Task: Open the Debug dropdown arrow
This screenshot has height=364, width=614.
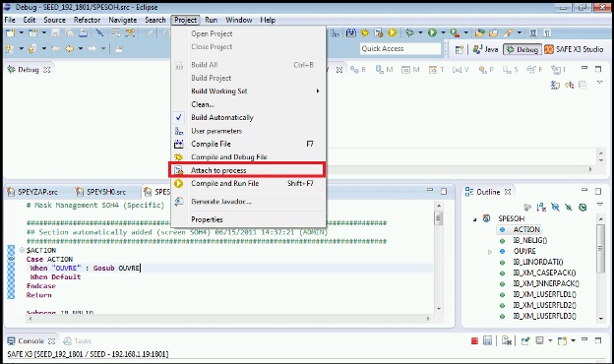Action: [x=420, y=32]
